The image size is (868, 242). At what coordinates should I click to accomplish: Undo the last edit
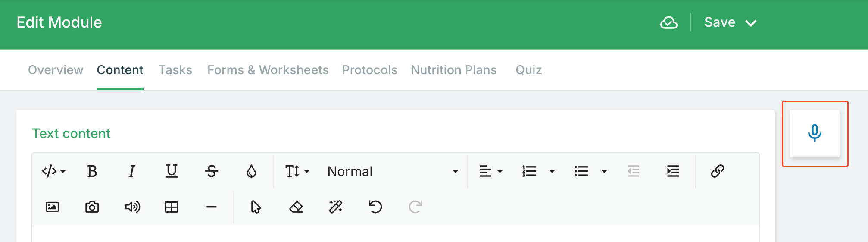[x=375, y=207]
